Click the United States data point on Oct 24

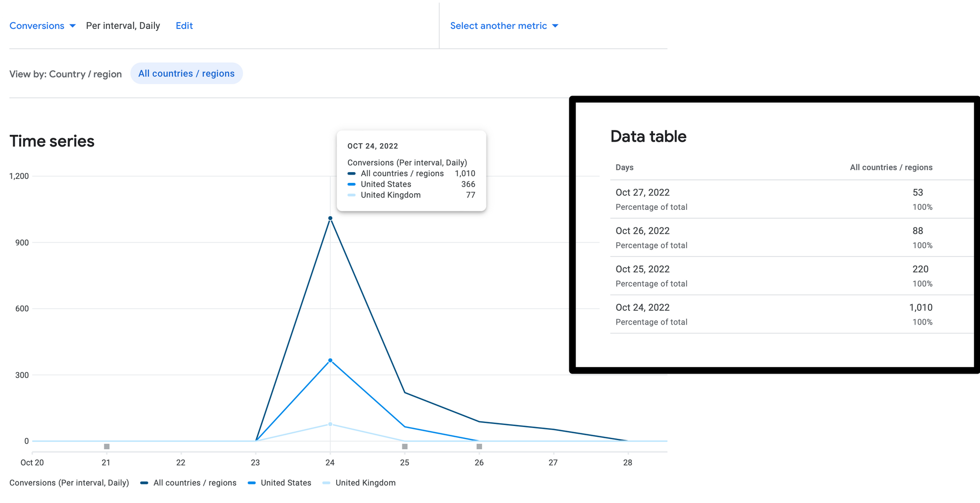tap(330, 360)
